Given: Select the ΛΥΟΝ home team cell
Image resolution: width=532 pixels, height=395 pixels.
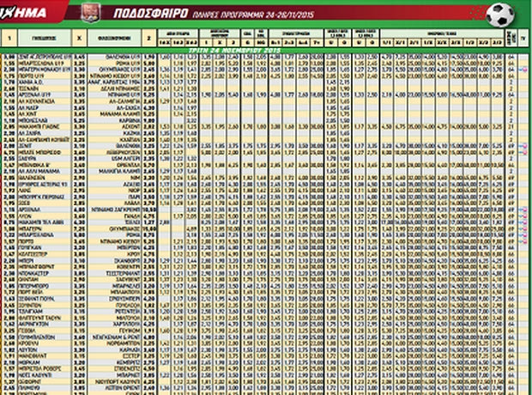Looking at the screenshot, I should (44, 216).
